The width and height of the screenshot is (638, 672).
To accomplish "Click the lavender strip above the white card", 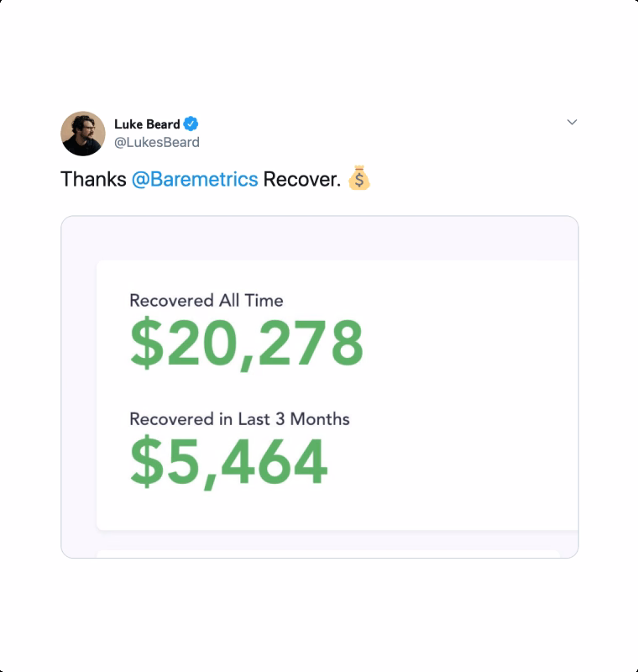I will tap(319, 239).
